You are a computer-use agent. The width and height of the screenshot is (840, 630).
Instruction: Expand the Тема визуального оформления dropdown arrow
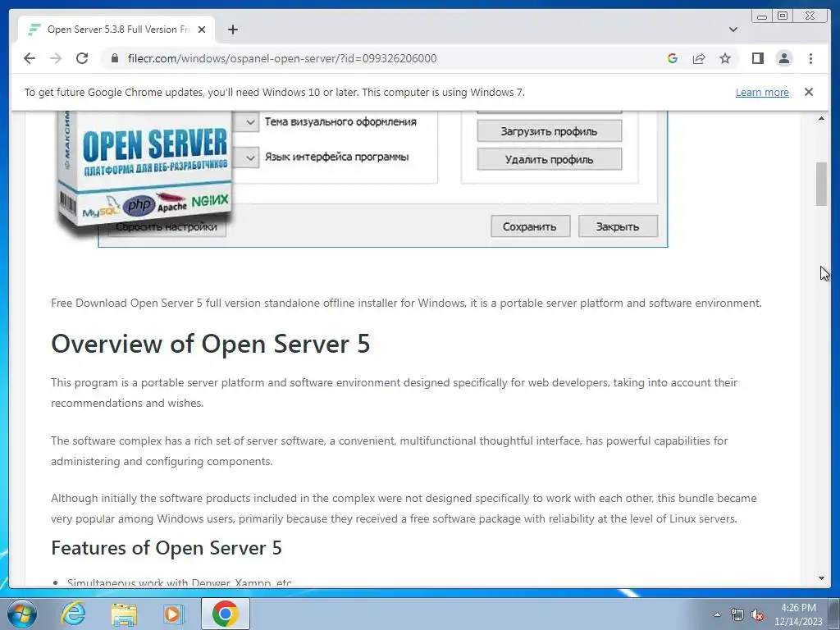[249, 122]
